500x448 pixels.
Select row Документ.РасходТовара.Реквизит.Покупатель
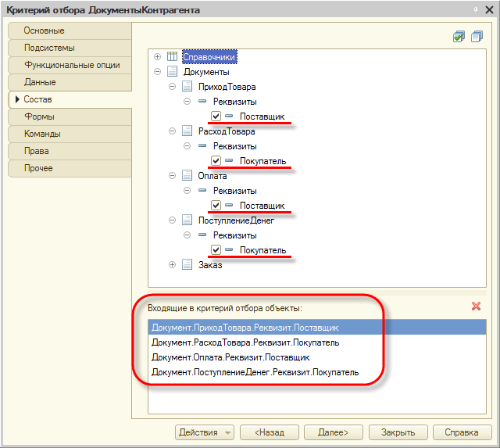(317, 342)
